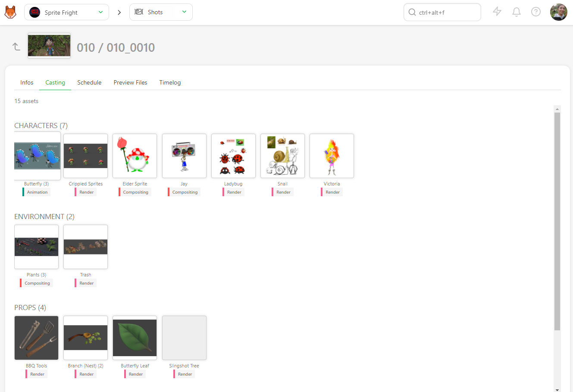Click the Elder Sprite asset name
573x392 pixels.
pos(135,184)
